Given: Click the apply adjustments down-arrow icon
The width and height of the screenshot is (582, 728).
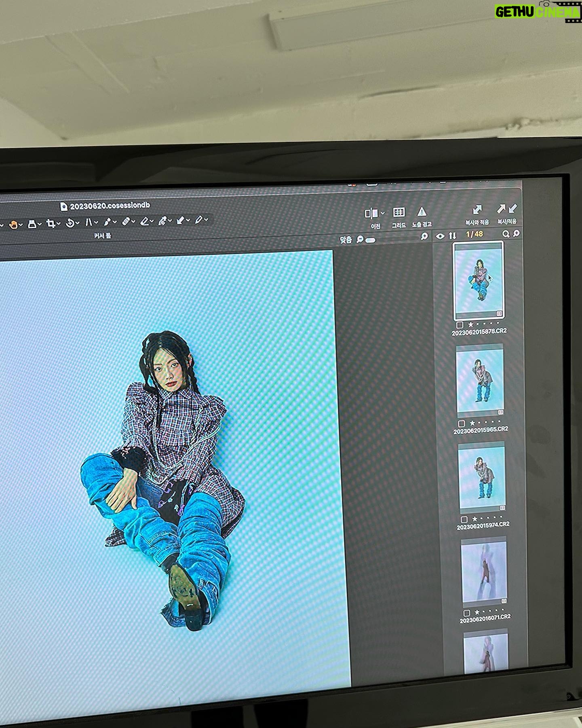Looking at the screenshot, I should [x=512, y=208].
